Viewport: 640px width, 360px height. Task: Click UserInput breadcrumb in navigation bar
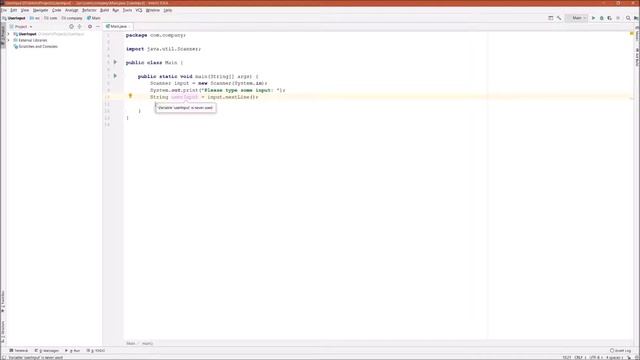coord(14,18)
